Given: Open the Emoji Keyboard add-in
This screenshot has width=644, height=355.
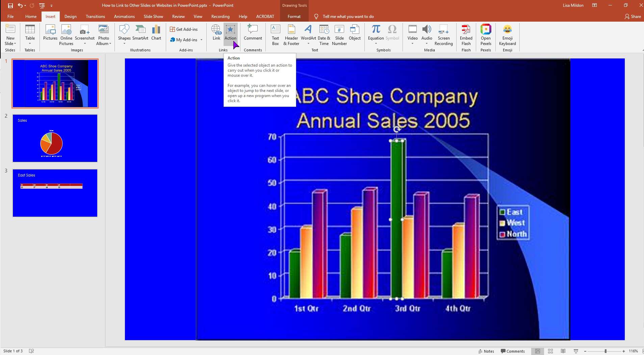Looking at the screenshot, I should click(507, 35).
